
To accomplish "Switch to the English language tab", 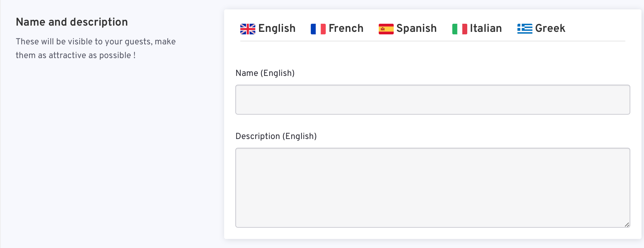I will tap(277, 28).
